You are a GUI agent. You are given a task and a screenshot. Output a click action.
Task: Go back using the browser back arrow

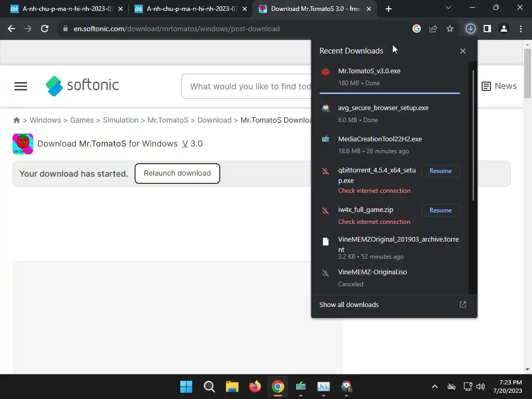(11, 29)
